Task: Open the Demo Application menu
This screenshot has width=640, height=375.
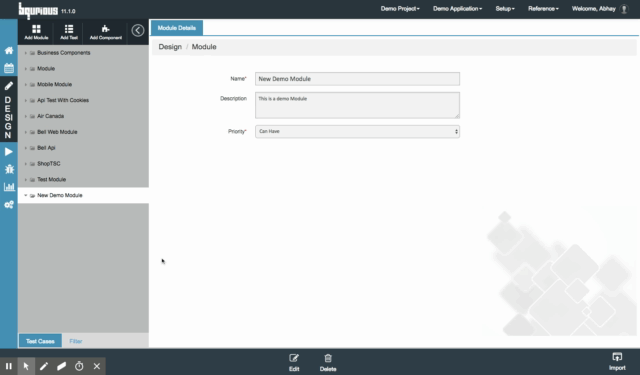Action: [x=457, y=9]
